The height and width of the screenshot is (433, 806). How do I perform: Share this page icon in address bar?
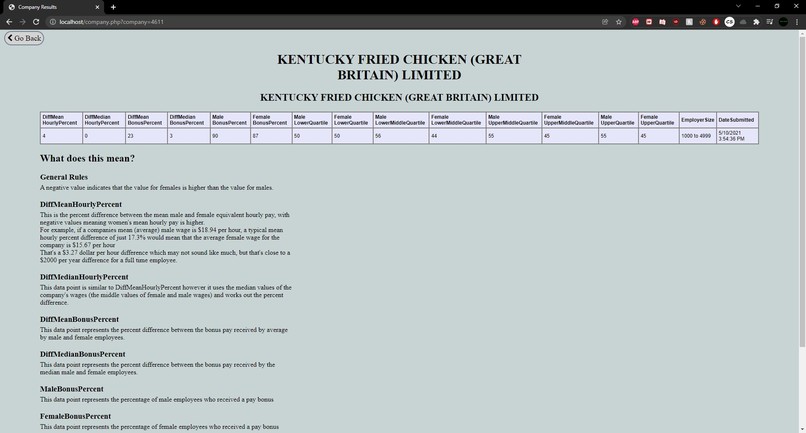click(605, 22)
